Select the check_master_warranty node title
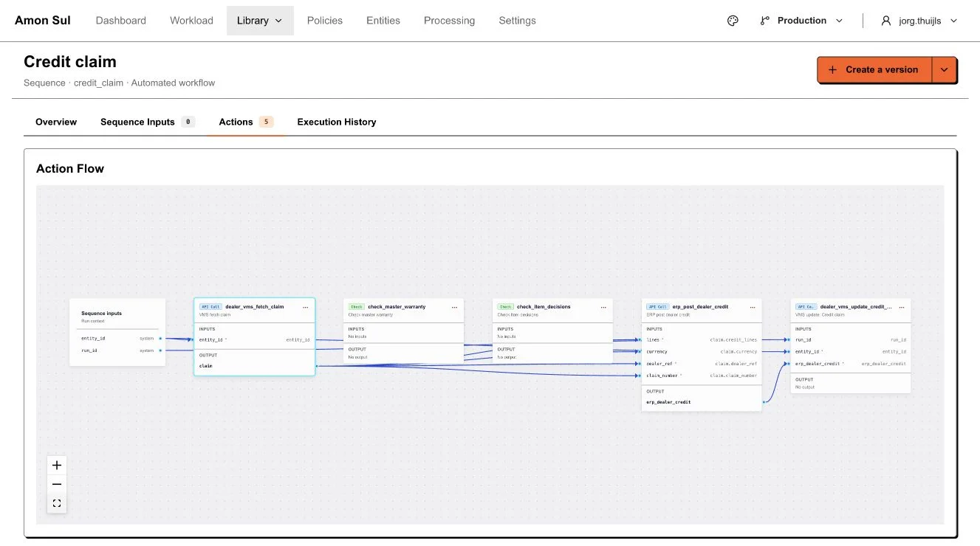Image resolution: width=980 pixels, height=546 pixels. coord(397,307)
